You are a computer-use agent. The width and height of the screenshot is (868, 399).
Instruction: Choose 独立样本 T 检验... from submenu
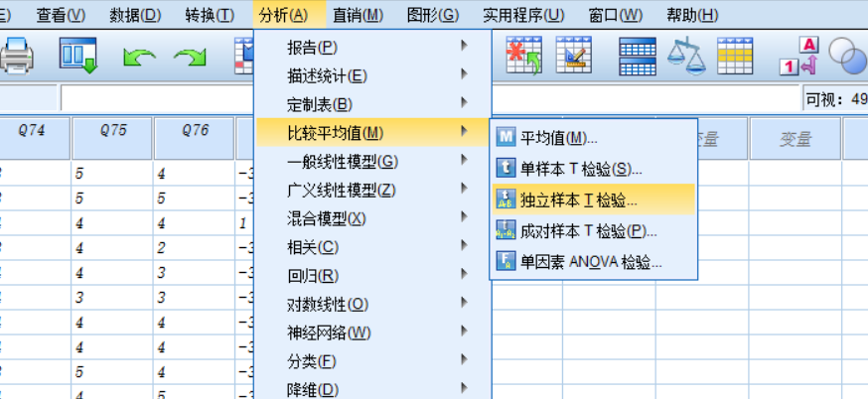tap(594, 199)
